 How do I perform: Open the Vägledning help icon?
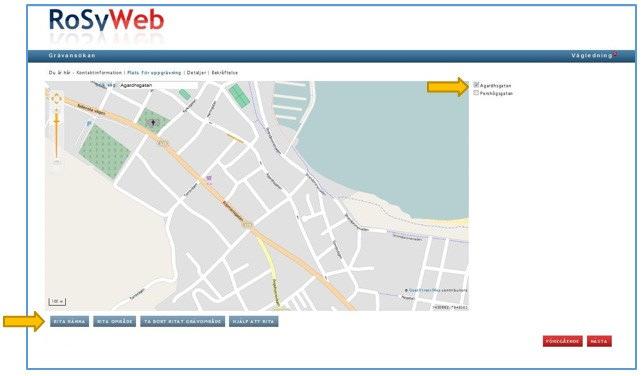pos(615,54)
